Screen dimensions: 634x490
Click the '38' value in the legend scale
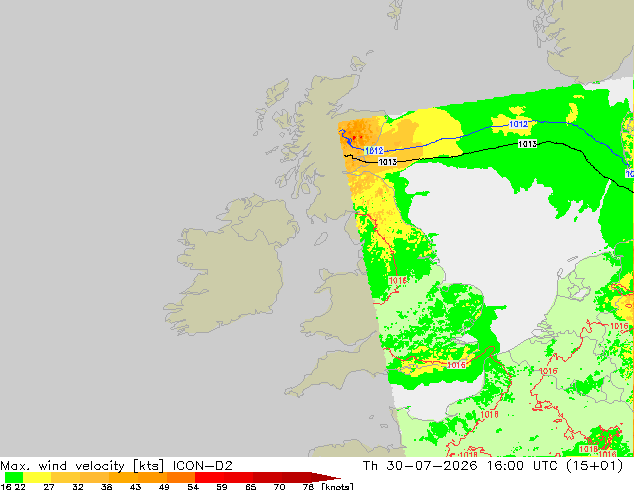click(106, 486)
